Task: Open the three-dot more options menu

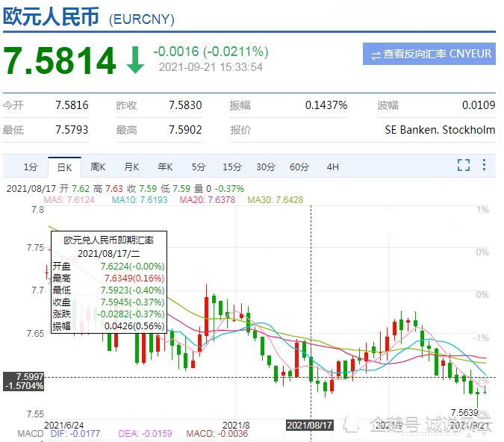Action: [484, 165]
